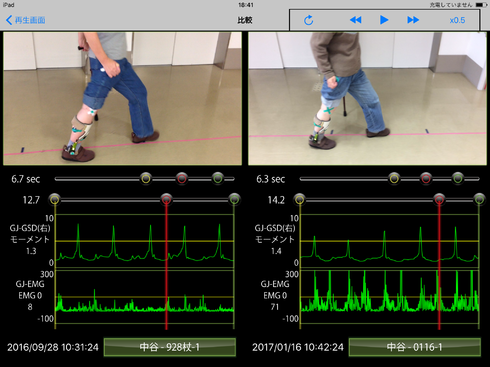This screenshot has width=490, height=367.
Task: Tap the 6.7 sec time label
Action: [26, 179]
